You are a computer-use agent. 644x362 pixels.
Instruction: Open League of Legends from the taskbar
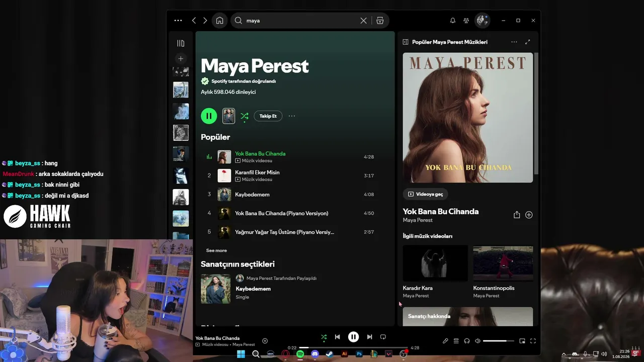374,354
